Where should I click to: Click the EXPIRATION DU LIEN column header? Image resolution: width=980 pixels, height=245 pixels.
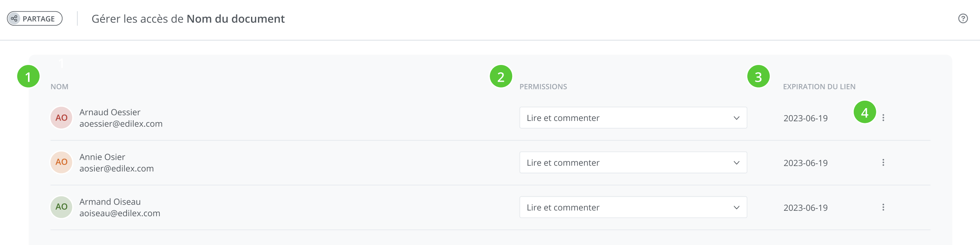coord(819,87)
